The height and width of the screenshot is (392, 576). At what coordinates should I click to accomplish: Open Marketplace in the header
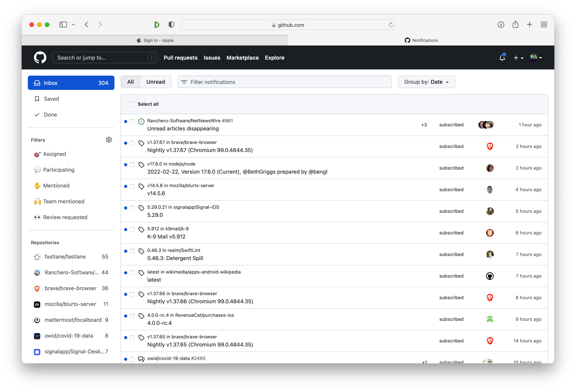click(242, 58)
